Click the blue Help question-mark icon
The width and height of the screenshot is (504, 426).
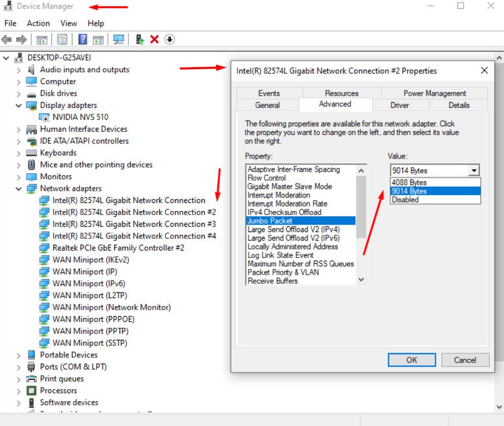(x=83, y=39)
